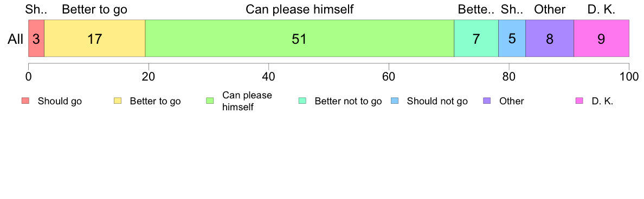The width and height of the screenshot is (644, 199).
Task: Select the pink bar segment labeled 9
Action: point(601,38)
